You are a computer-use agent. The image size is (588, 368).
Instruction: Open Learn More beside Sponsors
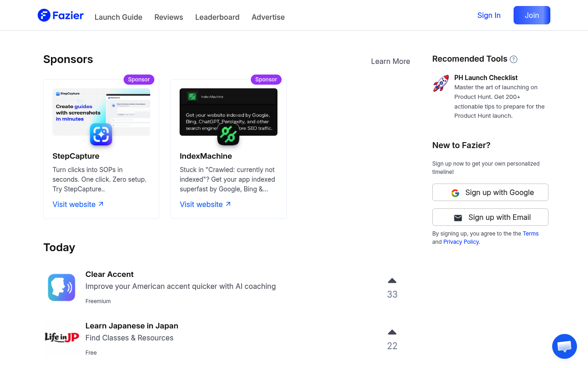click(x=390, y=61)
